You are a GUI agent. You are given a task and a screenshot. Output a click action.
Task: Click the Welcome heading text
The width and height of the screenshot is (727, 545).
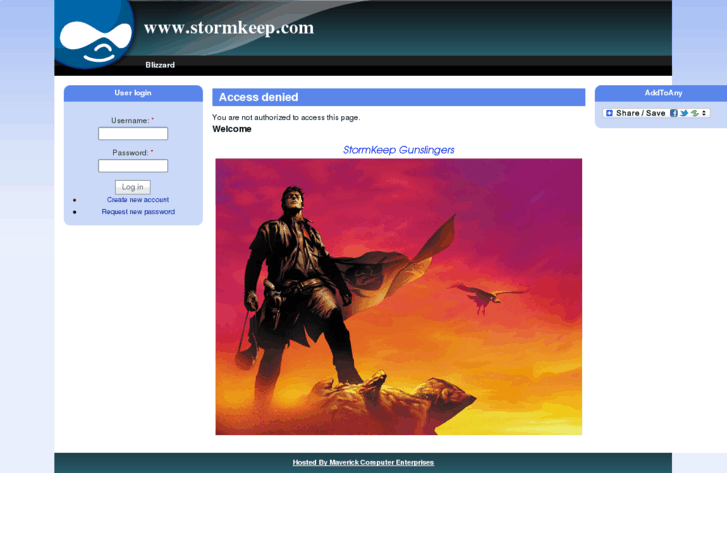pos(232,129)
